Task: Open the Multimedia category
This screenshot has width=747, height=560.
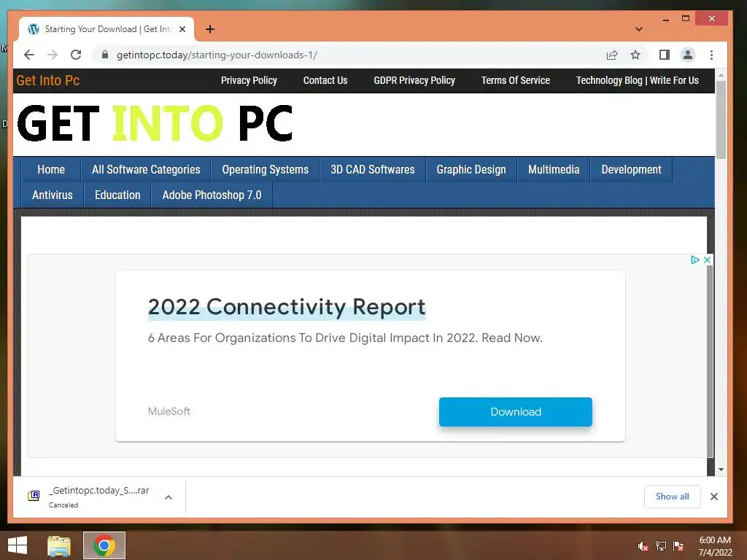Action: coord(554,169)
